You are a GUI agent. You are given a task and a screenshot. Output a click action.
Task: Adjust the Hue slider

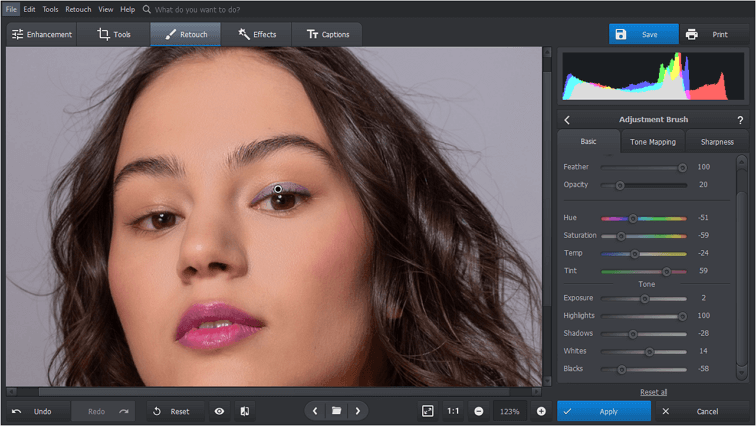click(x=644, y=218)
